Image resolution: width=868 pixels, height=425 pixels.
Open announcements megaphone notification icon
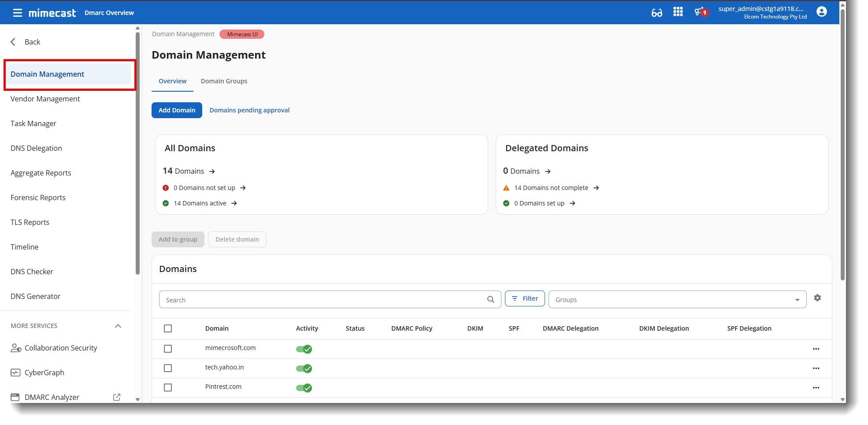[x=700, y=12]
